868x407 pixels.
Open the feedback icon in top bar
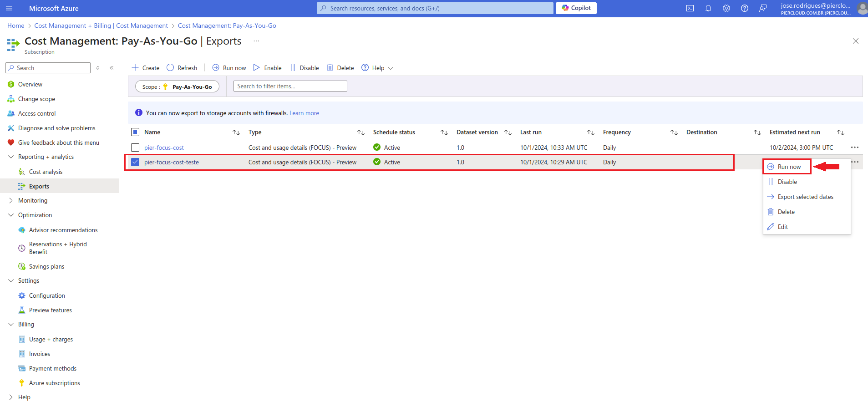[x=763, y=8]
